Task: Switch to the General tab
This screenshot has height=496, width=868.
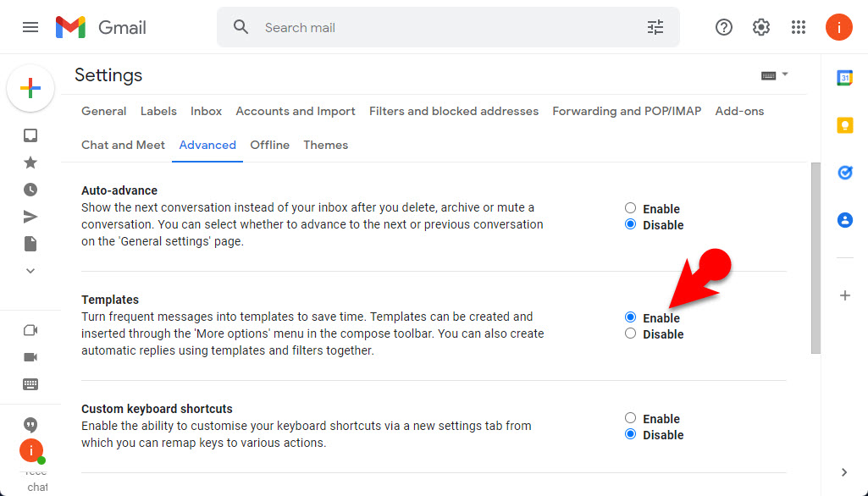Action: pyautogui.click(x=103, y=111)
